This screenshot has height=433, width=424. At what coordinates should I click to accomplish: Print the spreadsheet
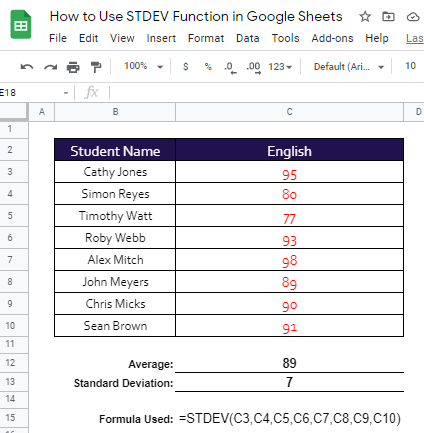click(73, 67)
